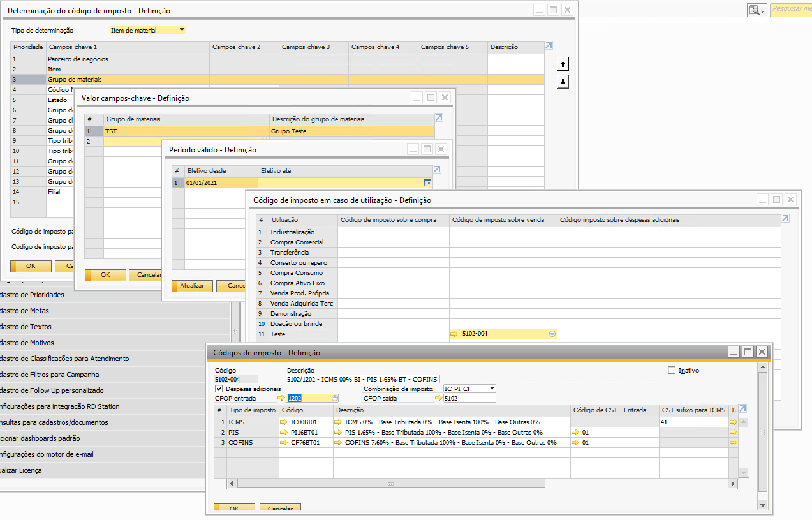The height and width of the screenshot is (520, 812).
Task: Open the choose-from-list icon in CFOP entrada field
Action: [x=335, y=398]
